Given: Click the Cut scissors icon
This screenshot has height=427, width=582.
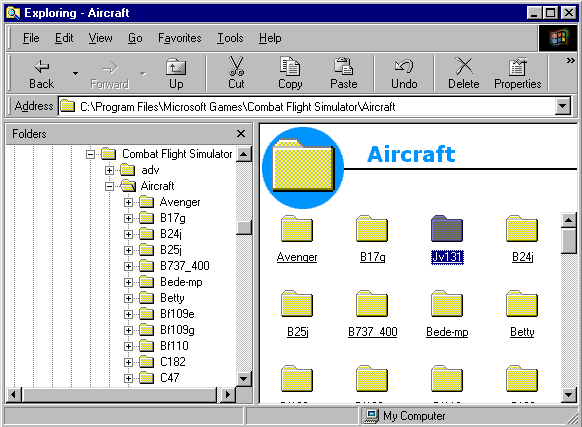Looking at the screenshot, I should [x=236, y=66].
